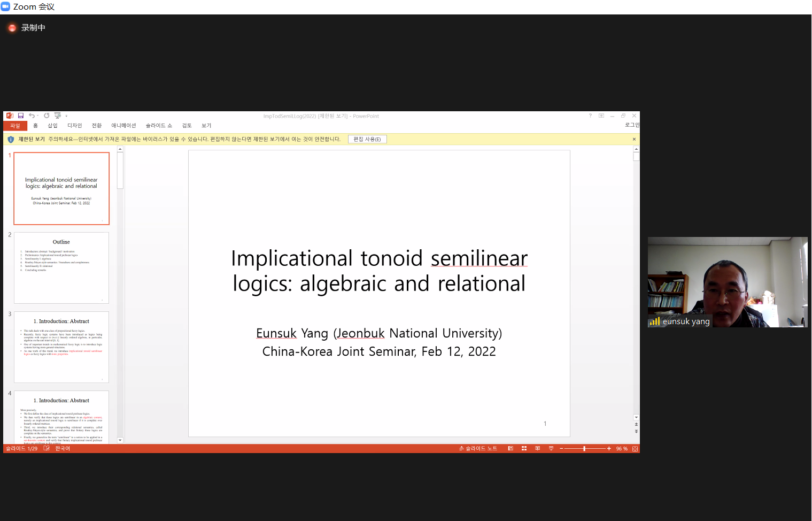Select slide 4 thumbnail in the slide panel

61,417
